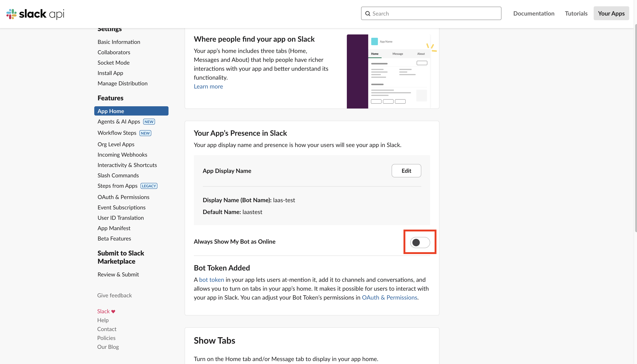
Task: Select App Home in sidebar
Action: point(131,111)
